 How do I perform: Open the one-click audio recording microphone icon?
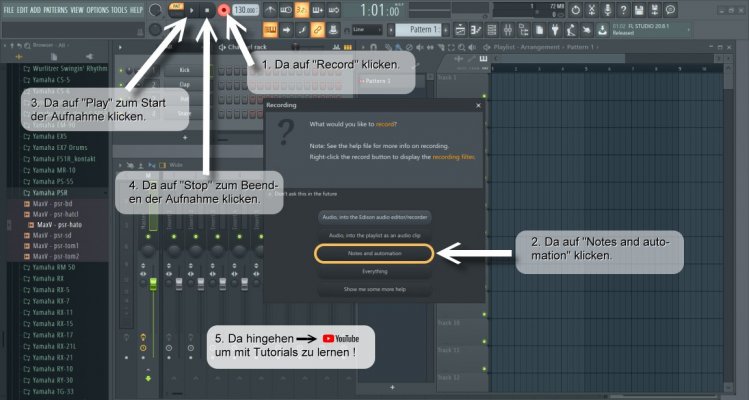[607, 10]
